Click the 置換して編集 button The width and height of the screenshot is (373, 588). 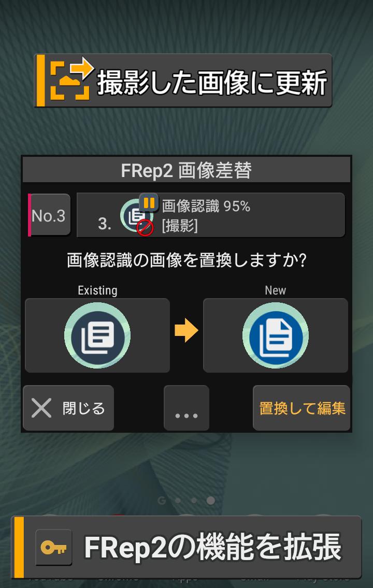302,408
